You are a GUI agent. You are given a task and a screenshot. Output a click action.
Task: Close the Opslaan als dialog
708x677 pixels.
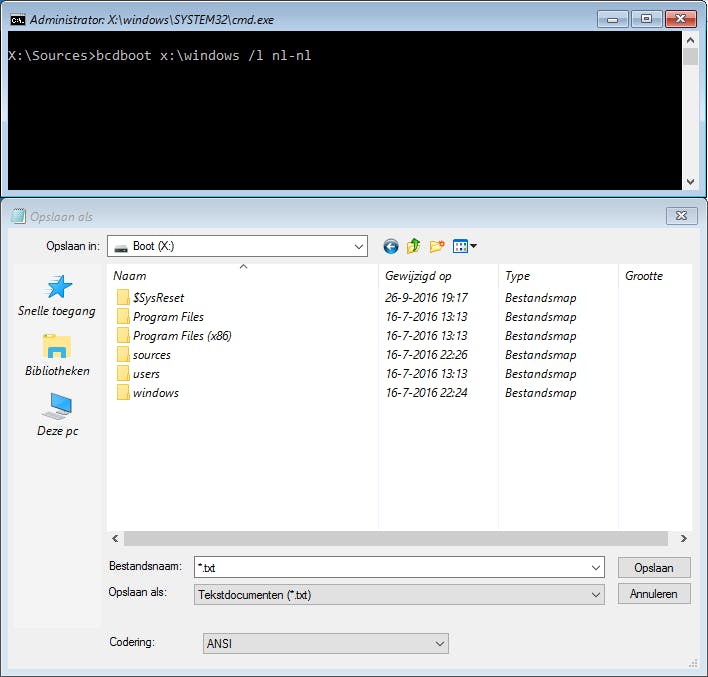click(x=681, y=216)
